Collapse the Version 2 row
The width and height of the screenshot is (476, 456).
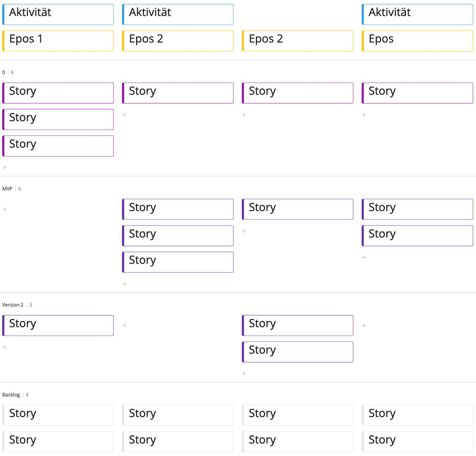tap(13, 305)
